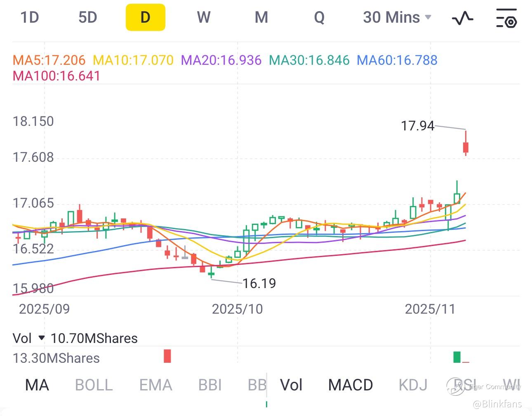
Task: Click the 17.94 high price label
Action: 418,126
